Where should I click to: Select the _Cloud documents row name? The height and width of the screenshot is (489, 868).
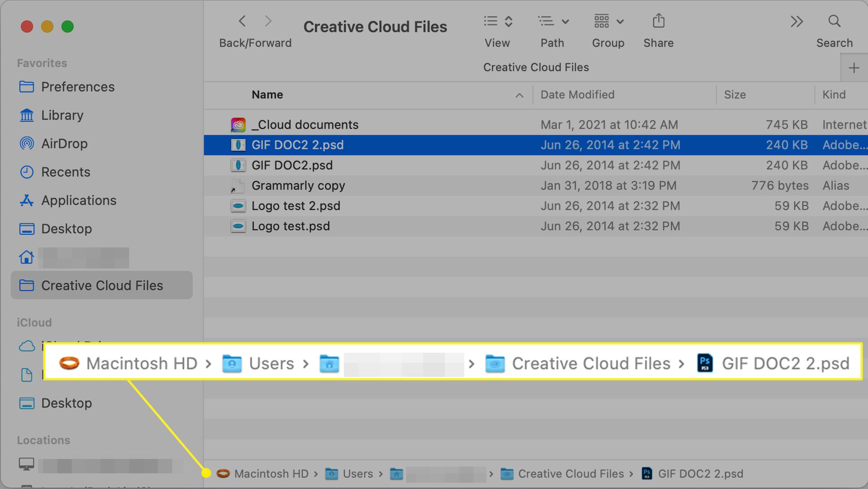click(x=305, y=125)
